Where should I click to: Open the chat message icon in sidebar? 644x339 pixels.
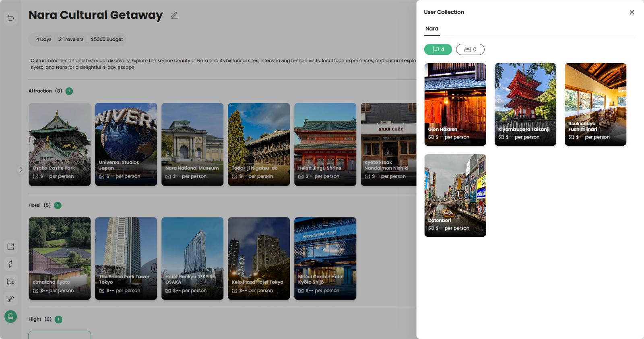[x=11, y=281]
